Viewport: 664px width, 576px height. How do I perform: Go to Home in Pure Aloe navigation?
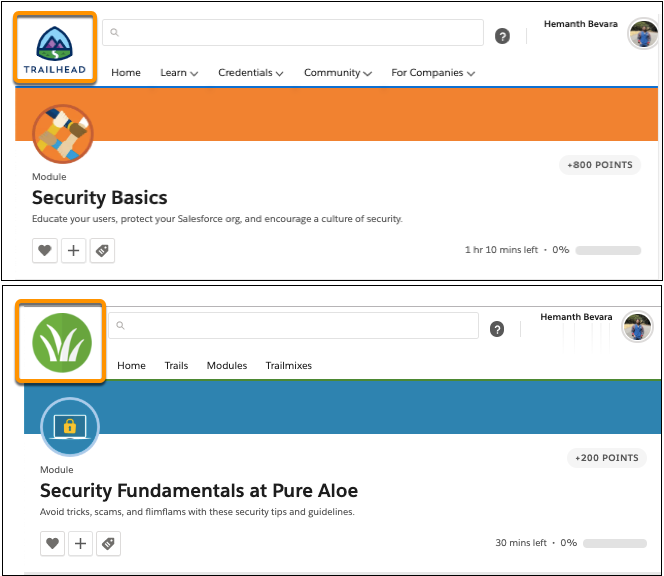click(131, 366)
